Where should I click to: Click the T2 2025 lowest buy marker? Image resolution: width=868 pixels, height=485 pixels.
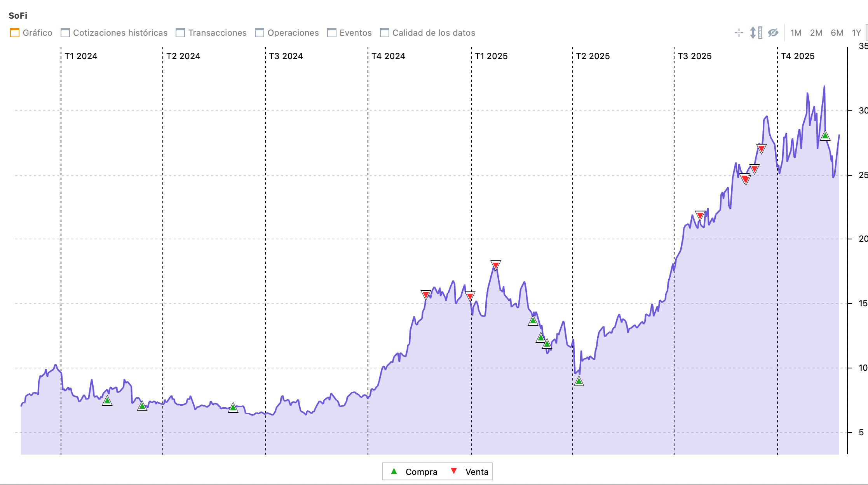[x=579, y=381]
